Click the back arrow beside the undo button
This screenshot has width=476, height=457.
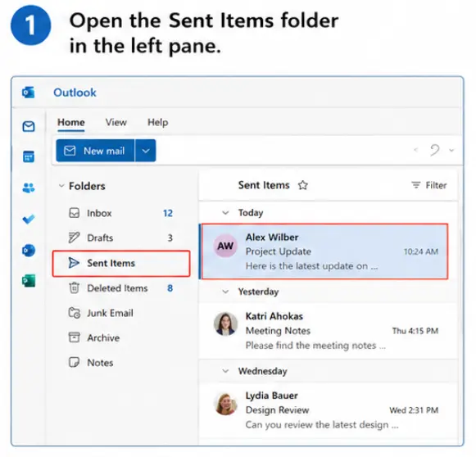(x=416, y=150)
